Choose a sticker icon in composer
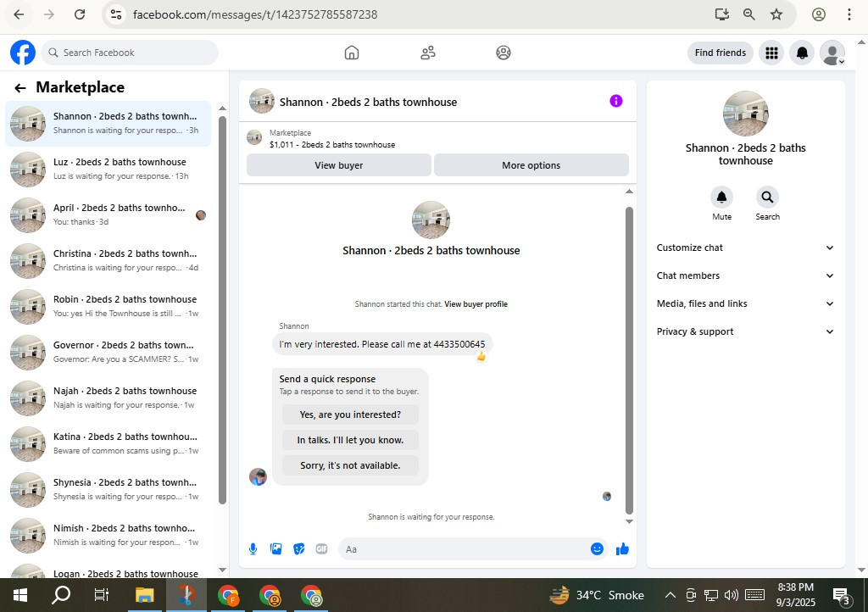The width and height of the screenshot is (868, 612). [299, 549]
